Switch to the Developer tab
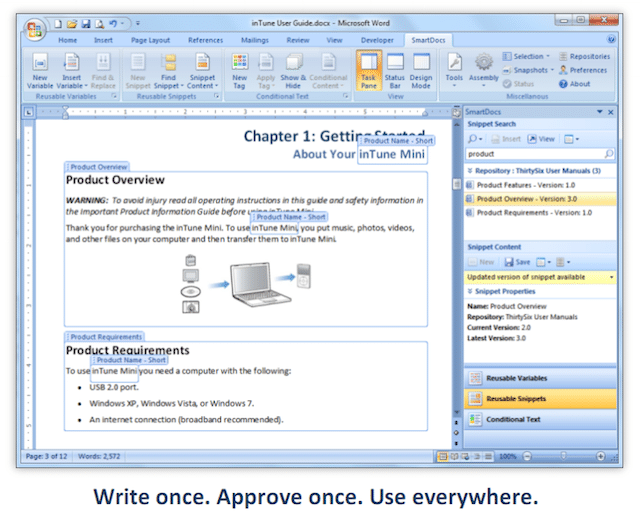Viewport: 640px width, 521px height. click(x=377, y=40)
